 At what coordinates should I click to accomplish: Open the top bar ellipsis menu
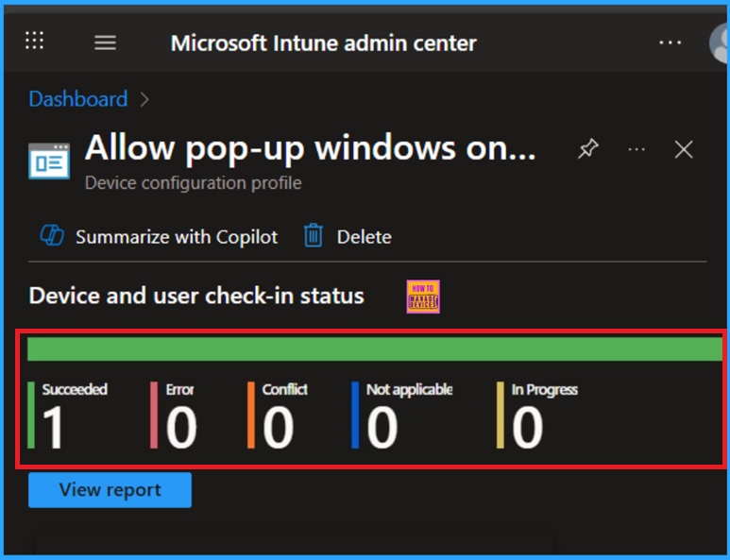point(670,42)
